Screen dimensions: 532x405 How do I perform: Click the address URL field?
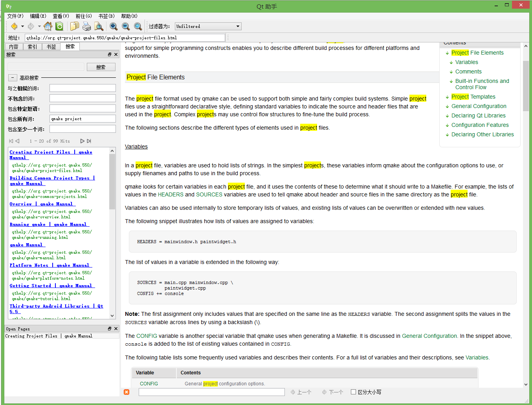click(x=125, y=38)
